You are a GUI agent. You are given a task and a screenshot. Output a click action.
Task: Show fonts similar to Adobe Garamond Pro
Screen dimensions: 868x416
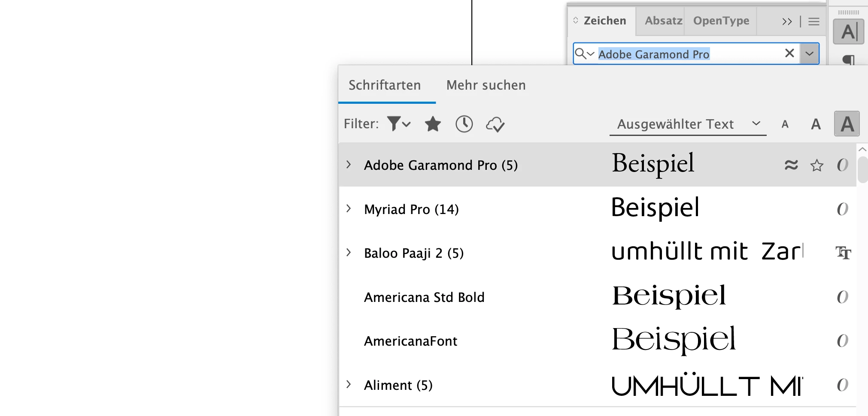(x=791, y=165)
